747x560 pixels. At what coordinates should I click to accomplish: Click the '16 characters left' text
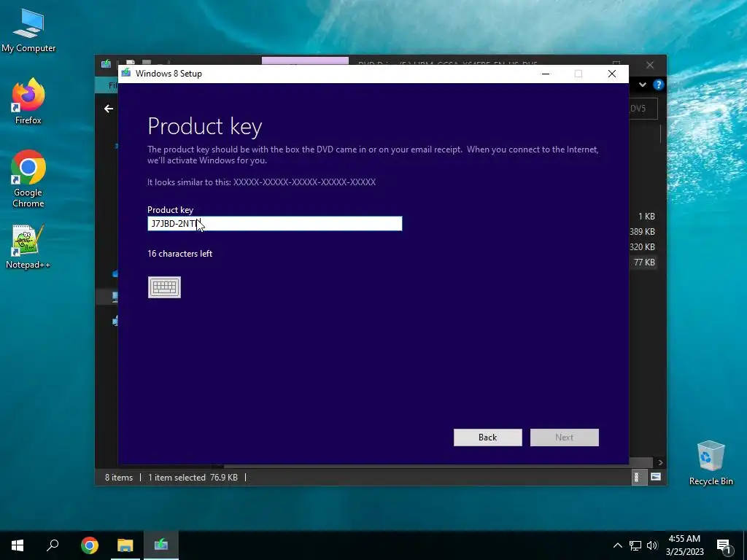[x=179, y=254]
